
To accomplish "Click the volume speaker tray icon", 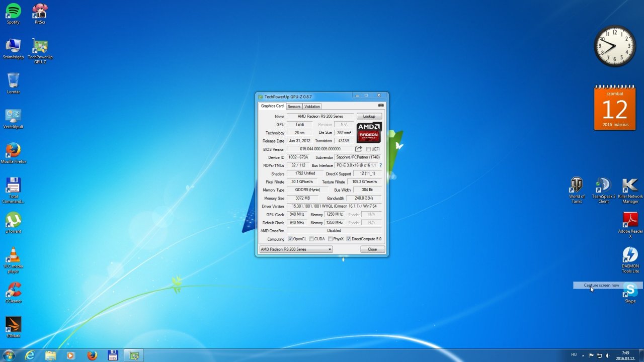I will (608, 355).
